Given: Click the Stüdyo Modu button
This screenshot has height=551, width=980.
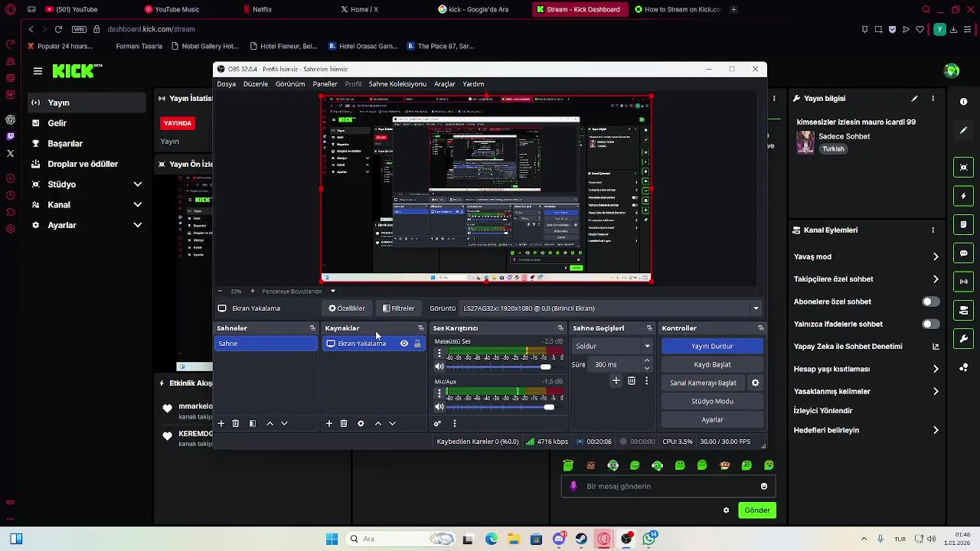Looking at the screenshot, I should pyautogui.click(x=712, y=401).
